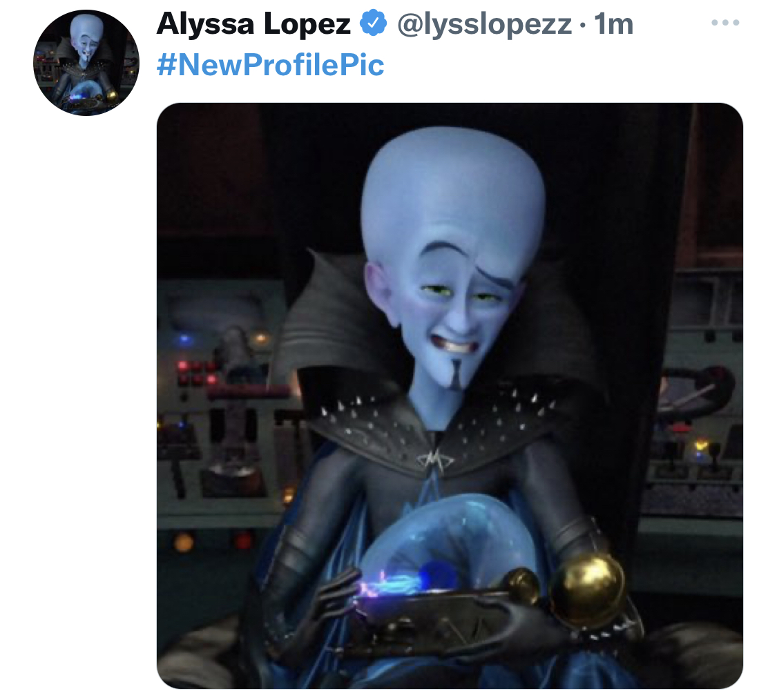This screenshot has width=777, height=700.
Task: Open the three-dot more options menu
Action: 725,22
